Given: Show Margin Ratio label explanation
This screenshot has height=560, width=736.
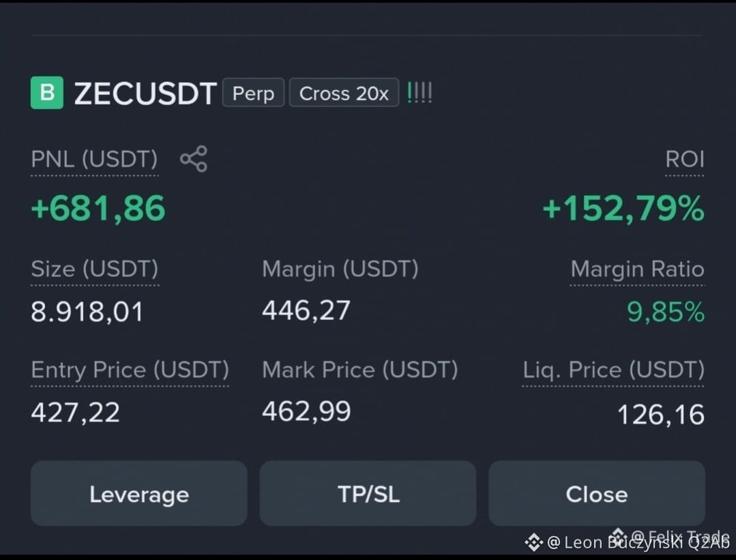Looking at the screenshot, I should [637, 269].
